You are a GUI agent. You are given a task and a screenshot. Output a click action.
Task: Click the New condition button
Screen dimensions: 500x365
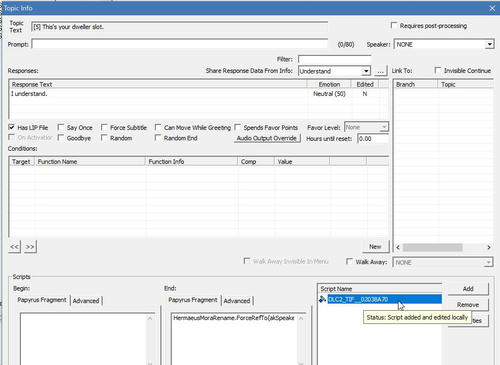pyautogui.click(x=375, y=247)
